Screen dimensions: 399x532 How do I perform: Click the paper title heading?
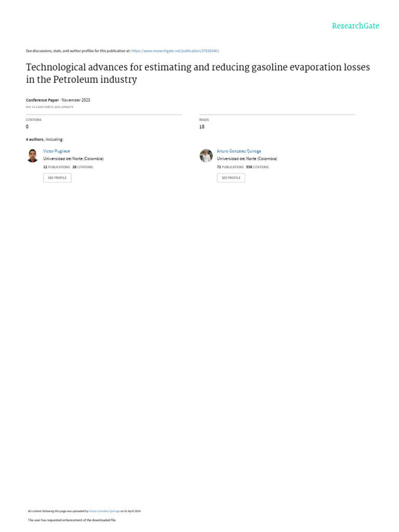pyautogui.click(x=198, y=73)
